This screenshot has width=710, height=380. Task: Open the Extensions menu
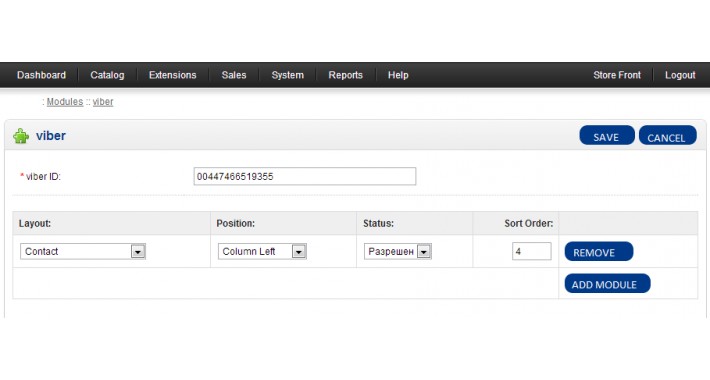(x=173, y=75)
